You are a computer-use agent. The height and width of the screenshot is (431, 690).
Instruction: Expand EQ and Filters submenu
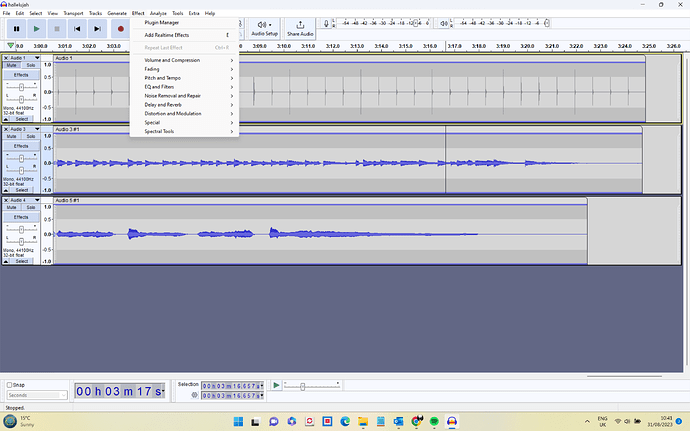coord(184,87)
